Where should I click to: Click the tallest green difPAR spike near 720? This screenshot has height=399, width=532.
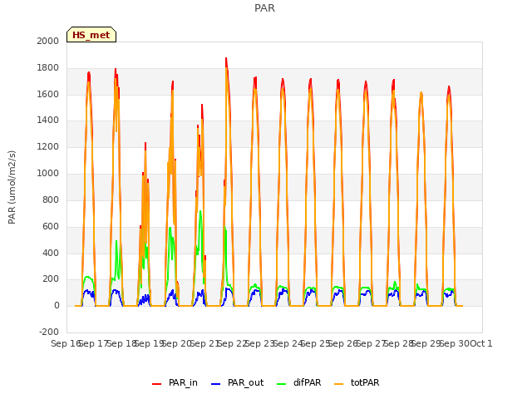200,212
